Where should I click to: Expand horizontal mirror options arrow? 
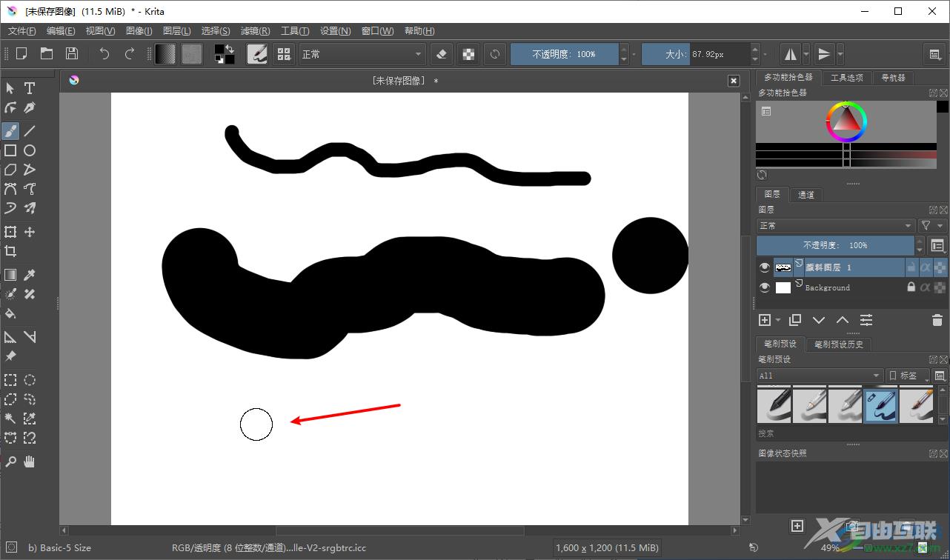[x=807, y=53]
